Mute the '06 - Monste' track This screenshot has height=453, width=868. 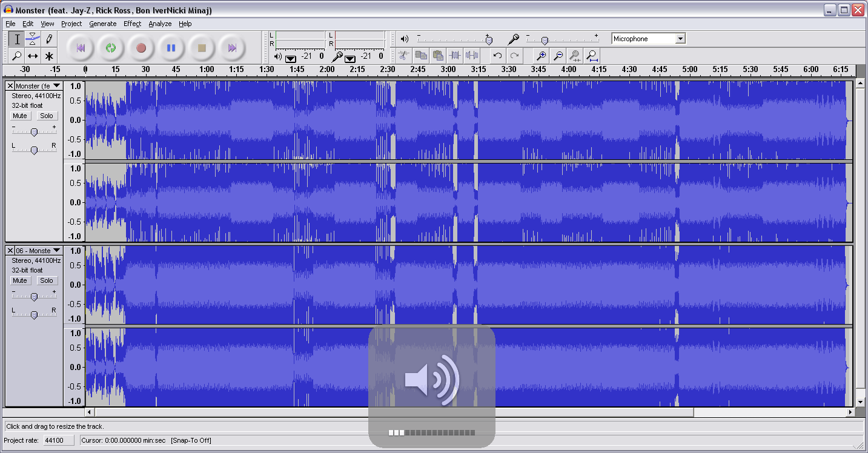[x=20, y=280]
